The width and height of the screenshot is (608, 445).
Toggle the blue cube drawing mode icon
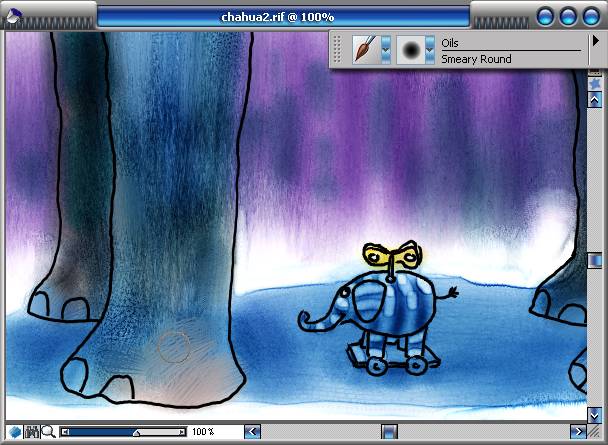point(15,431)
